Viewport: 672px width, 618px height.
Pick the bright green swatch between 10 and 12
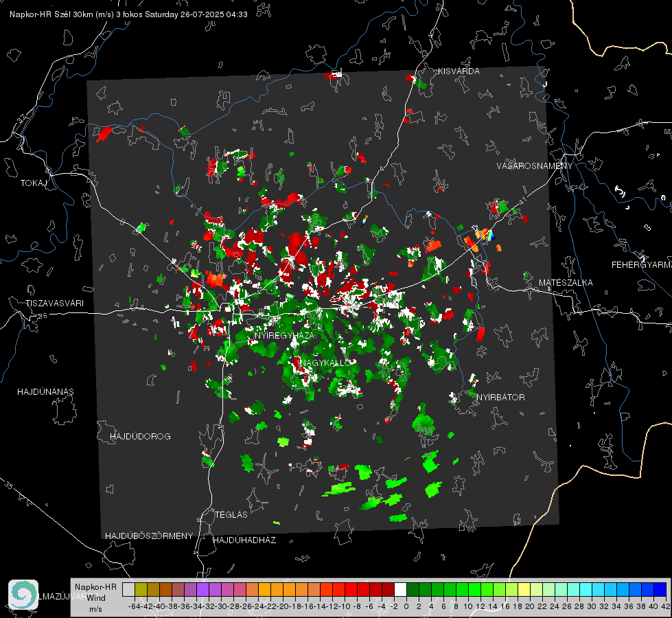(x=474, y=590)
